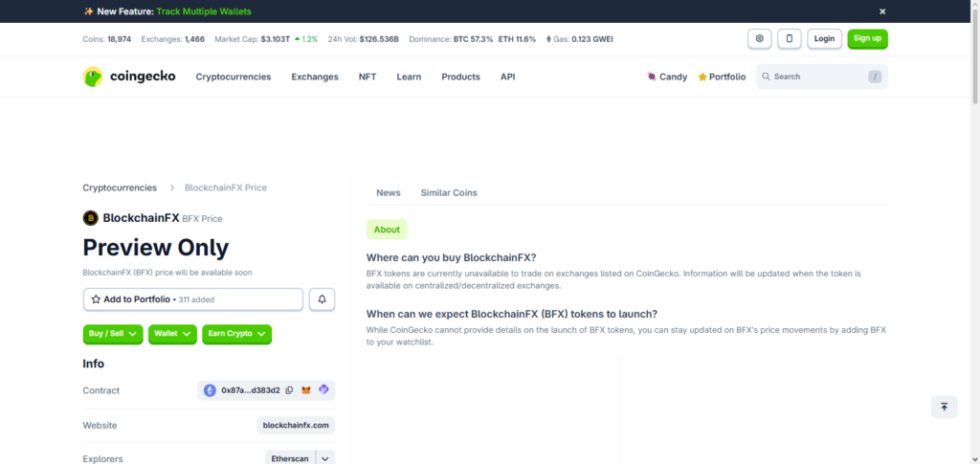Click the Gas 0.123 GWEI value
The height and width of the screenshot is (464, 980).
592,38
